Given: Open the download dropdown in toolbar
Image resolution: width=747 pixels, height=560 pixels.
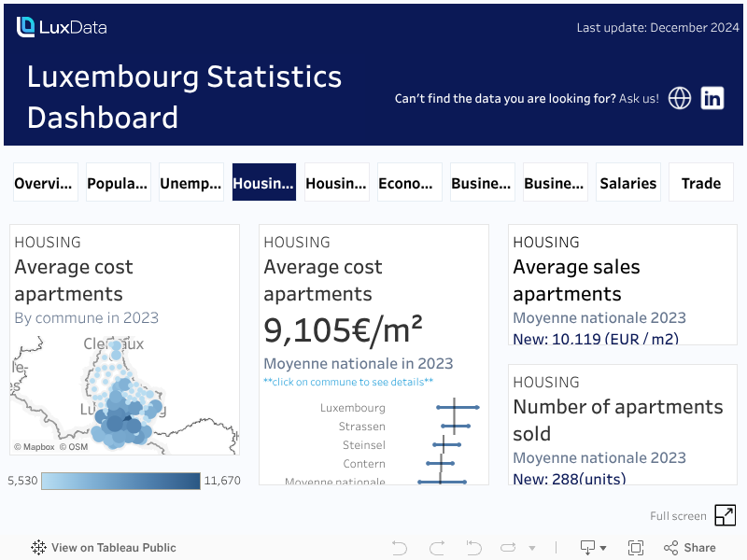Looking at the screenshot, I should click(593, 548).
